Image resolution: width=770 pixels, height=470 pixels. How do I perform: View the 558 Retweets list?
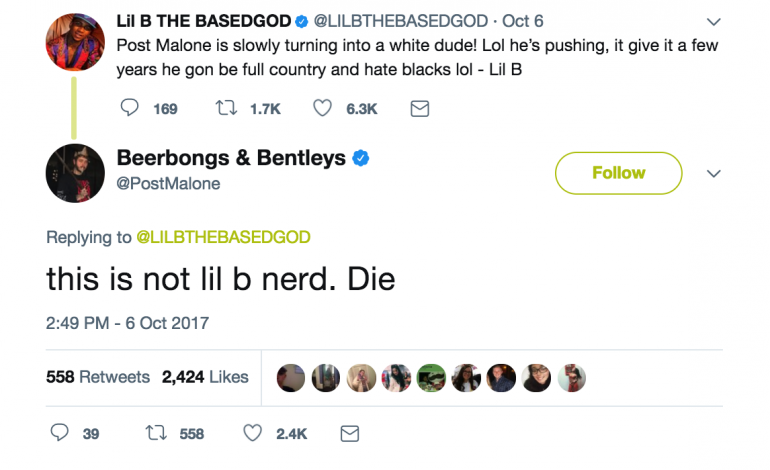tap(98, 377)
